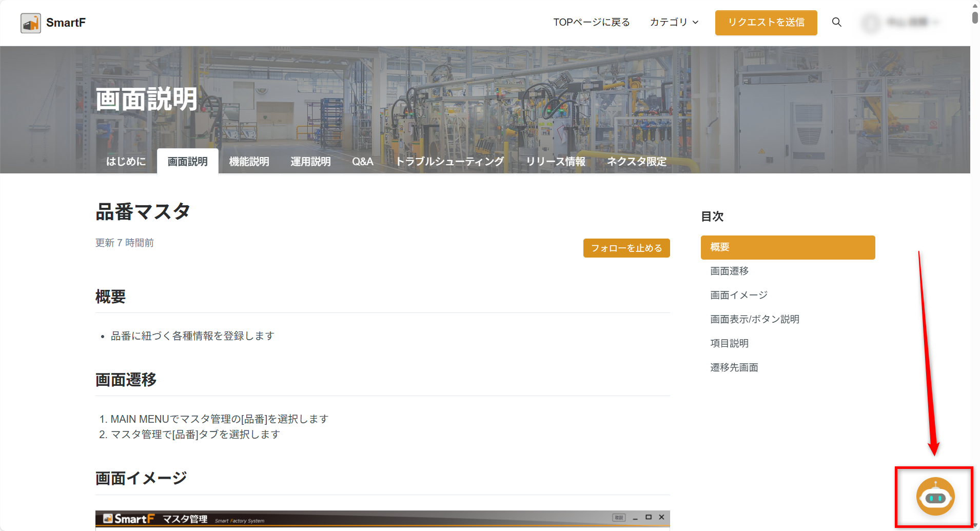Image resolution: width=980 pixels, height=531 pixels.
Task: Open the blurred user profile menu
Action: point(900,23)
